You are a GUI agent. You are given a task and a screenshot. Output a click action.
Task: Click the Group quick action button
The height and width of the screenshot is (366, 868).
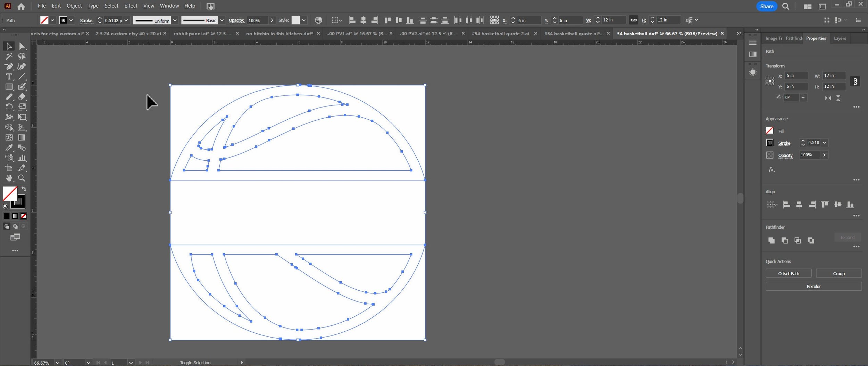pyautogui.click(x=838, y=273)
